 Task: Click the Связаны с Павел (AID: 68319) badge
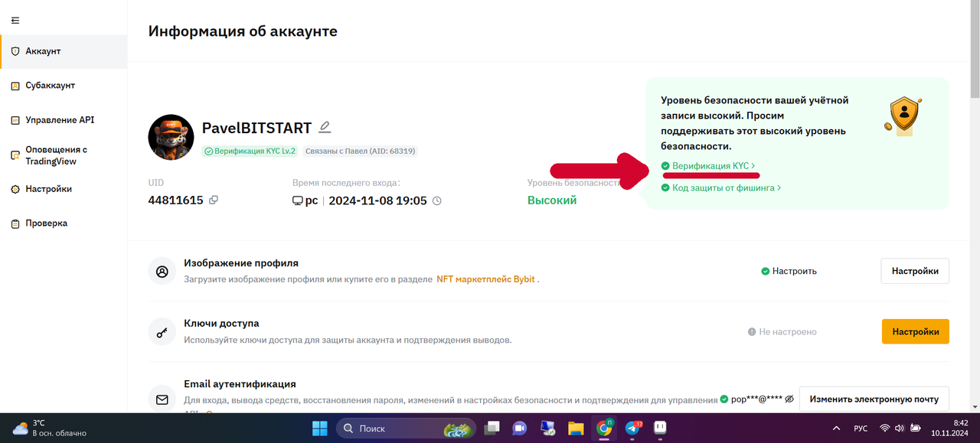point(360,151)
